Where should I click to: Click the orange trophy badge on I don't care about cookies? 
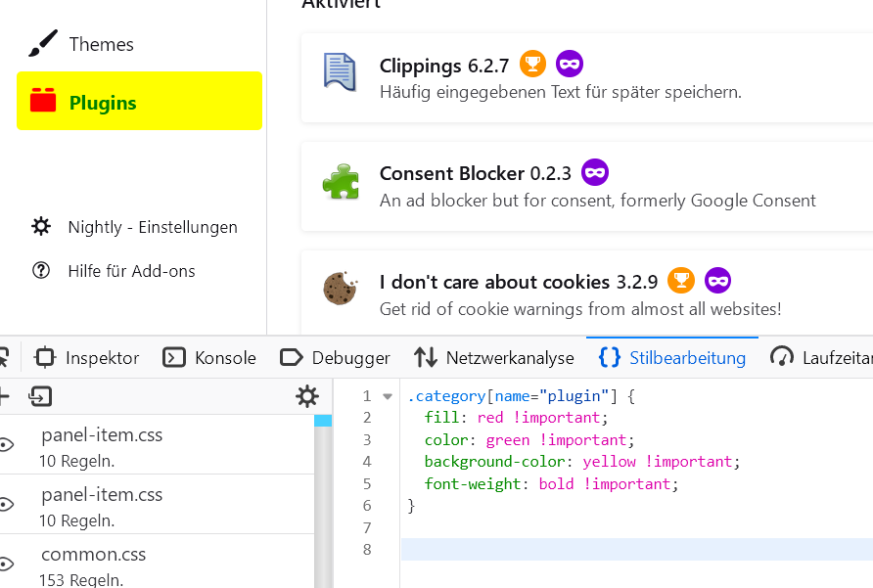[x=681, y=281]
